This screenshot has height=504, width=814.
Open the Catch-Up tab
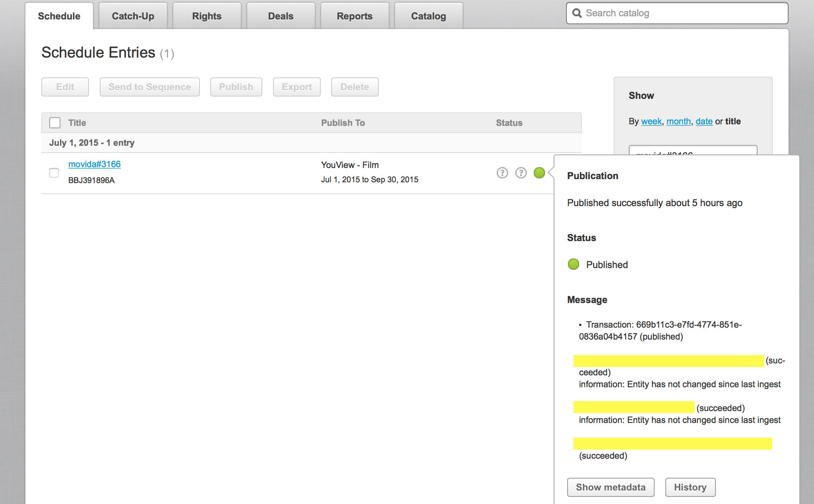[x=133, y=16]
